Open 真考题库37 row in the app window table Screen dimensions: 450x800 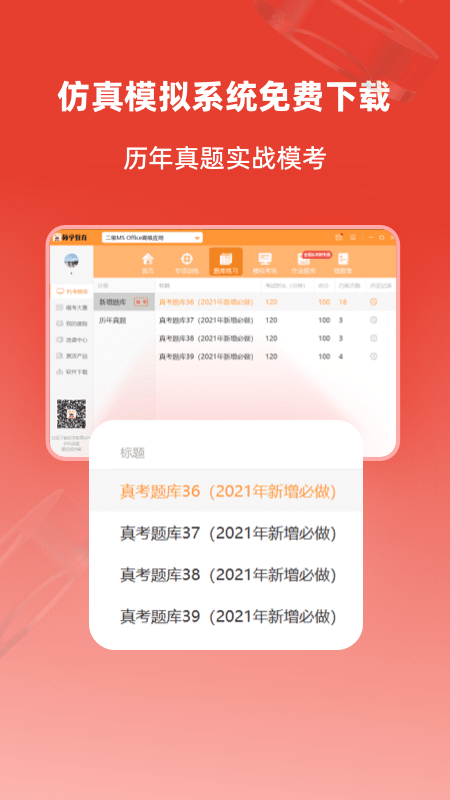275,320
